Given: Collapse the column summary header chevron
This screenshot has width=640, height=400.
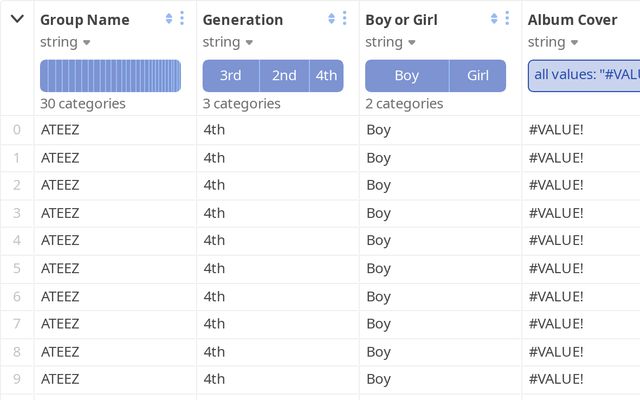Looking at the screenshot, I should click(x=17, y=19).
